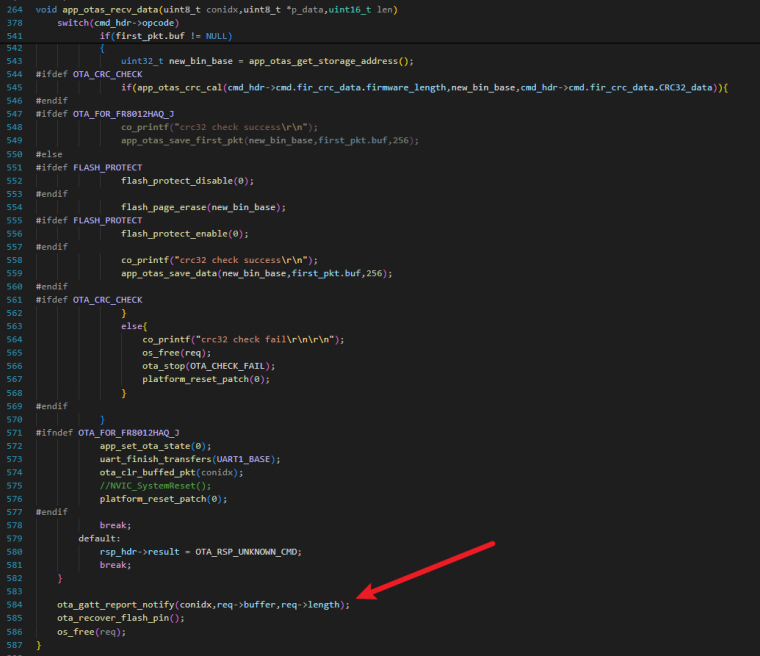Click the sticky header app_otas_recv_data function signature

217,10
